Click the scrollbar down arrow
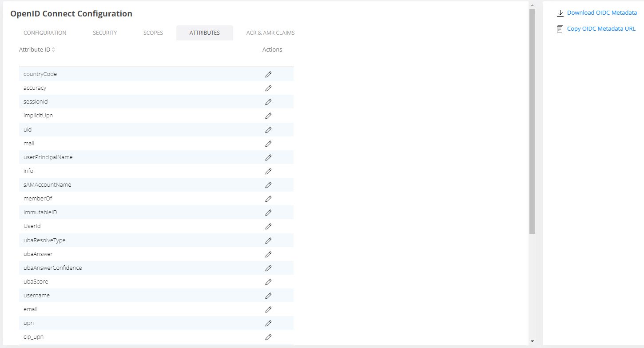 coord(532,341)
